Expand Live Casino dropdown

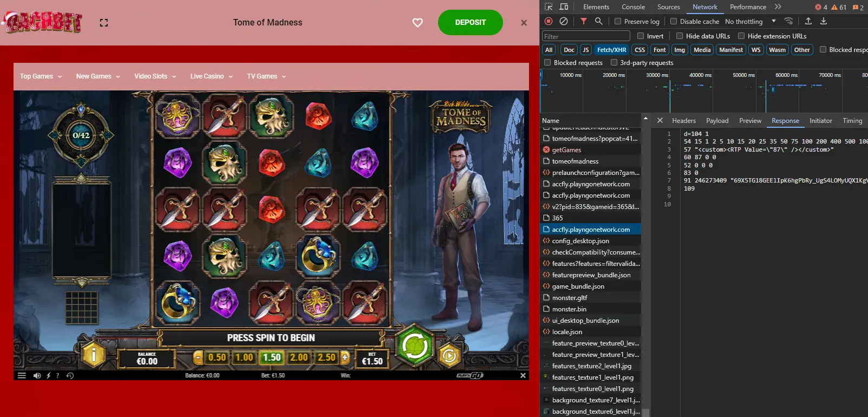point(212,76)
